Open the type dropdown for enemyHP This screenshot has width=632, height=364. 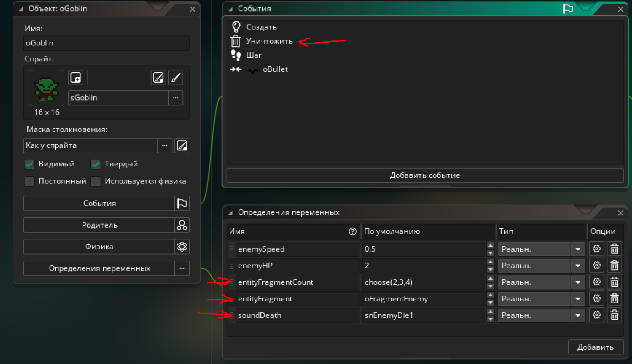pos(578,266)
